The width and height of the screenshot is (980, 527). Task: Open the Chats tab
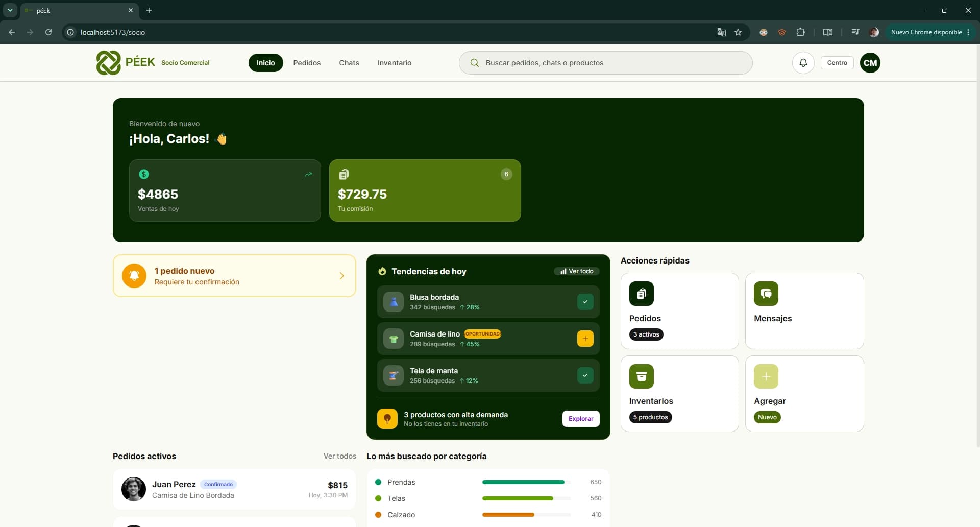pyautogui.click(x=349, y=63)
